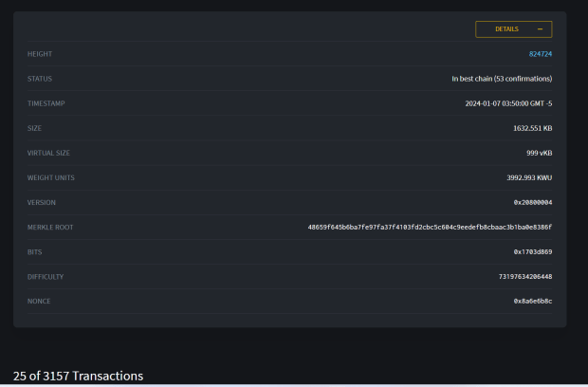Collapse the DETAILS section button
Viewport: 588px width, 387px height.
point(512,29)
